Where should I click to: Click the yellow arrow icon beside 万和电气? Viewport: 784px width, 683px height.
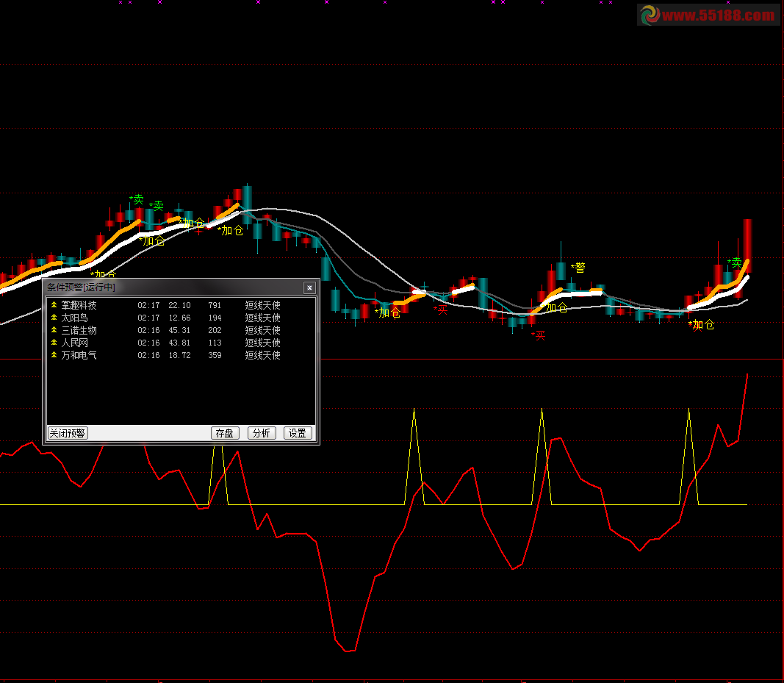(x=54, y=355)
